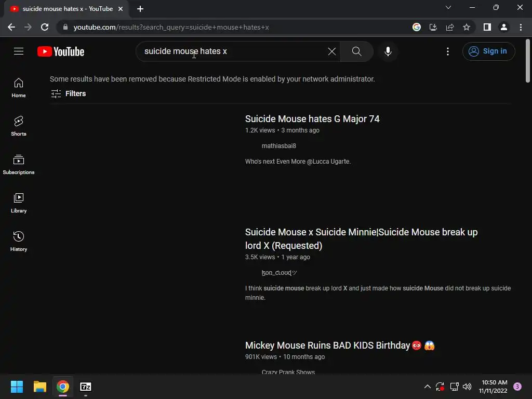Image resolution: width=532 pixels, height=399 pixels.
Task: Open volume control in system tray
Action: [467, 387]
